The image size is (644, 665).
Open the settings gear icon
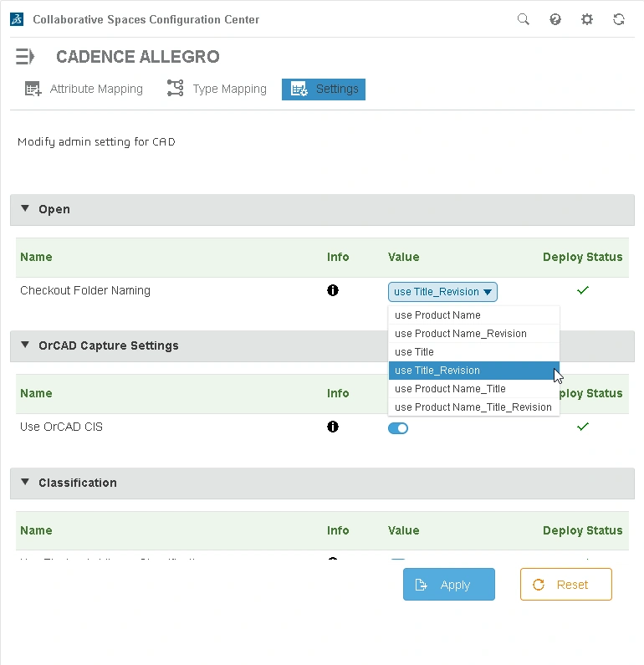point(587,19)
